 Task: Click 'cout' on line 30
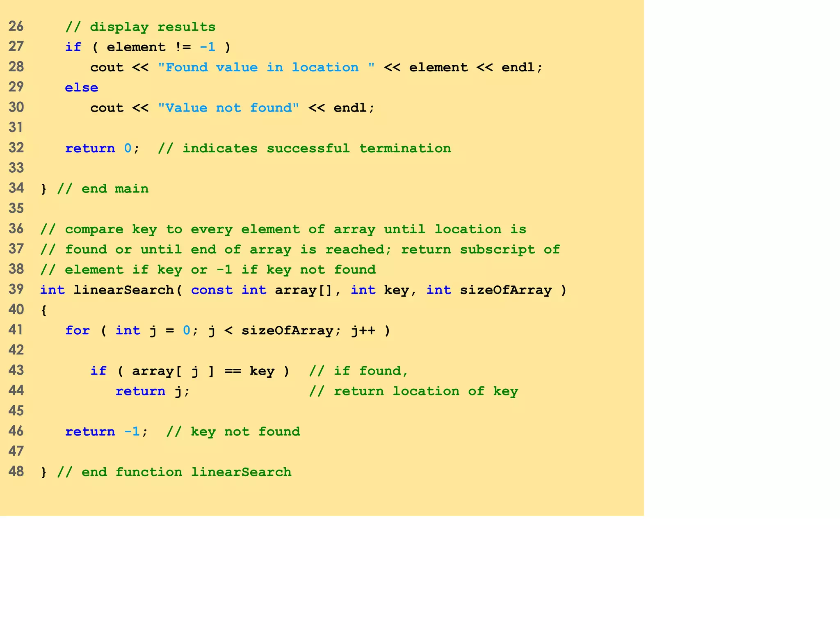(107, 108)
